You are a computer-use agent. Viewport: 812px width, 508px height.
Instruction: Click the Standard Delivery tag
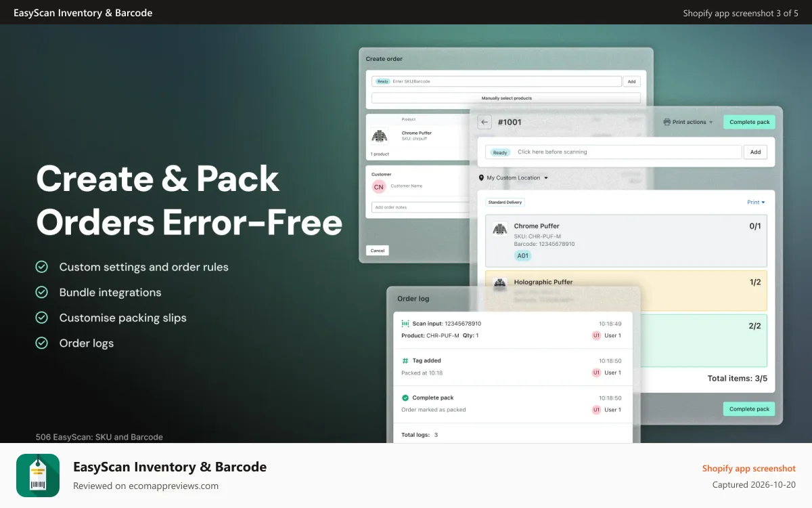coord(505,203)
